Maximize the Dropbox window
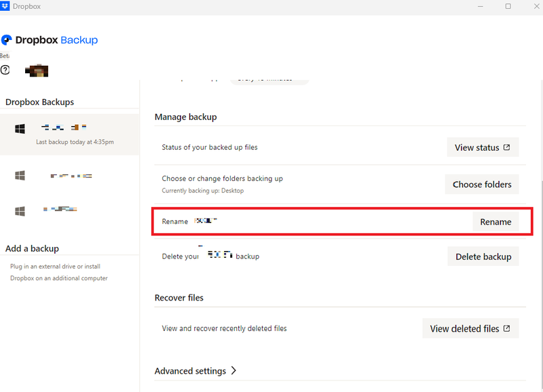The width and height of the screenshot is (543, 392). [508, 6]
